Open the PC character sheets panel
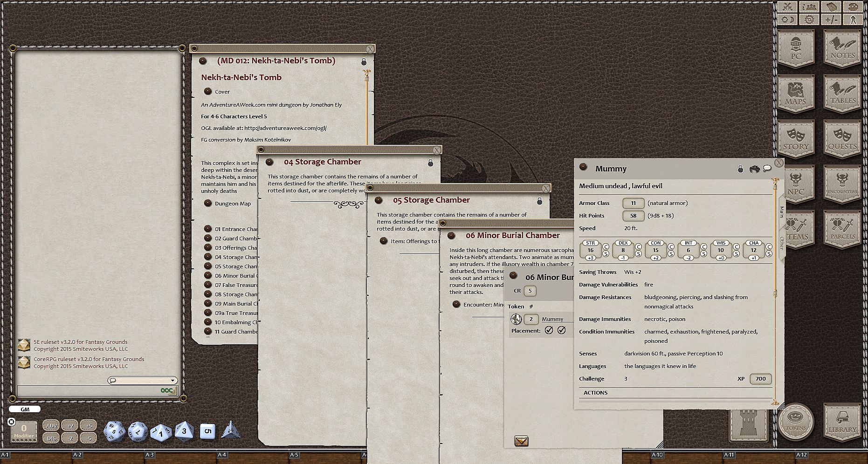This screenshot has height=464, width=868. click(796, 48)
